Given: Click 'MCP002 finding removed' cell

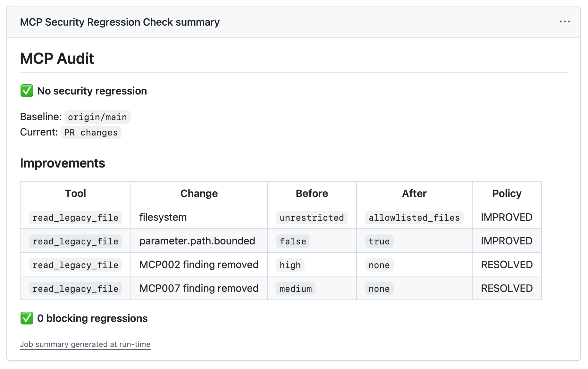Looking at the screenshot, I should 199,265.
